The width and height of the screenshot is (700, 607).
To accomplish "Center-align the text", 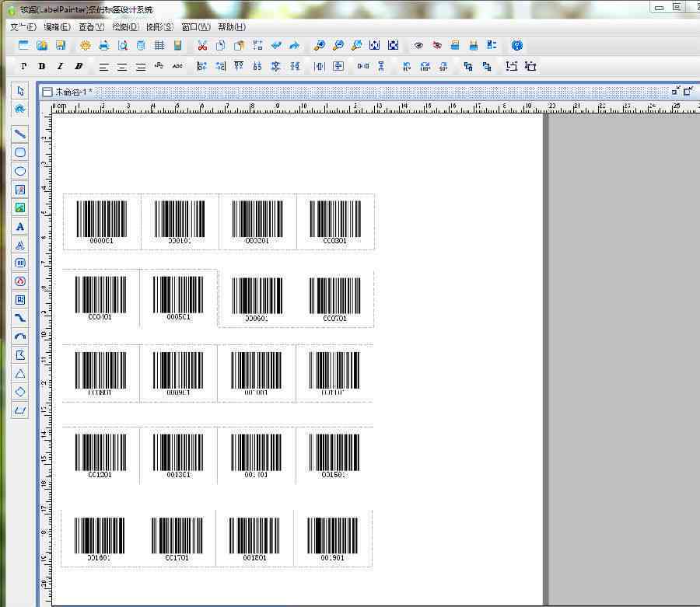I will point(122,67).
